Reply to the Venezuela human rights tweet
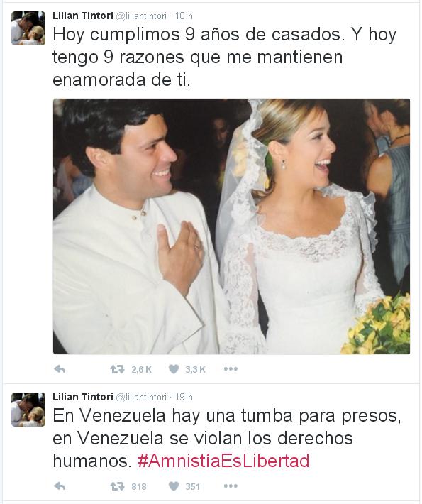Image resolution: width=422 pixels, height=504 pixels. tap(60, 487)
